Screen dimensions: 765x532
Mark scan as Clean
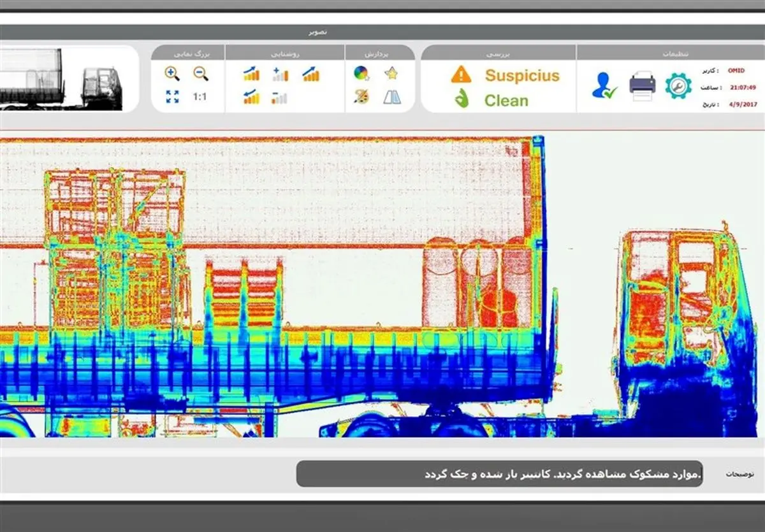506,100
